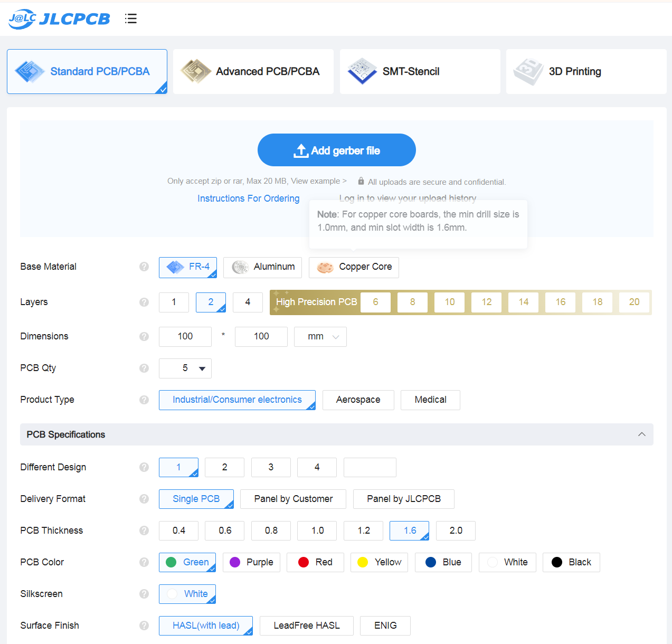This screenshot has height=644, width=672.
Task: Click Add gerber file button
Action: tap(337, 150)
